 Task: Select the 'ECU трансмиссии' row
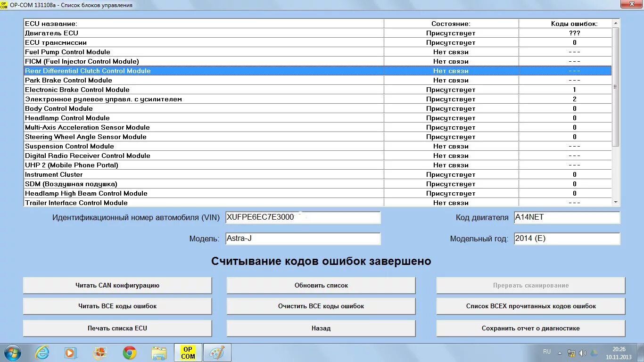click(x=318, y=42)
